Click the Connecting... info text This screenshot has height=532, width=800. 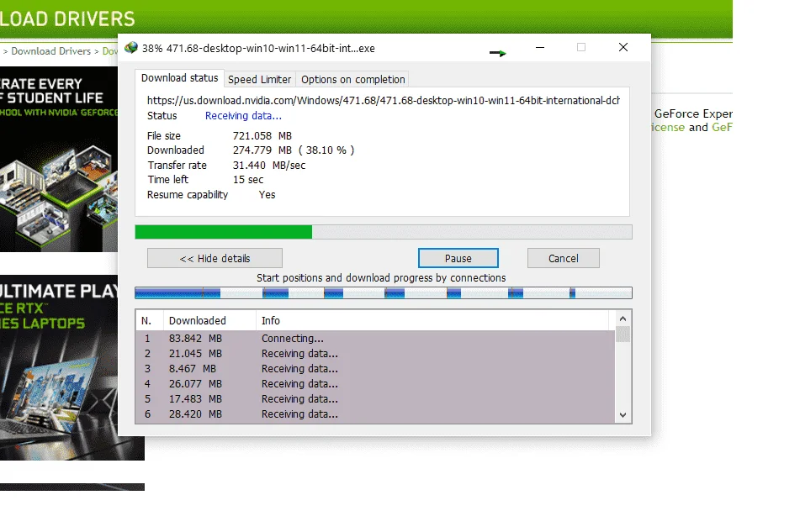293,339
